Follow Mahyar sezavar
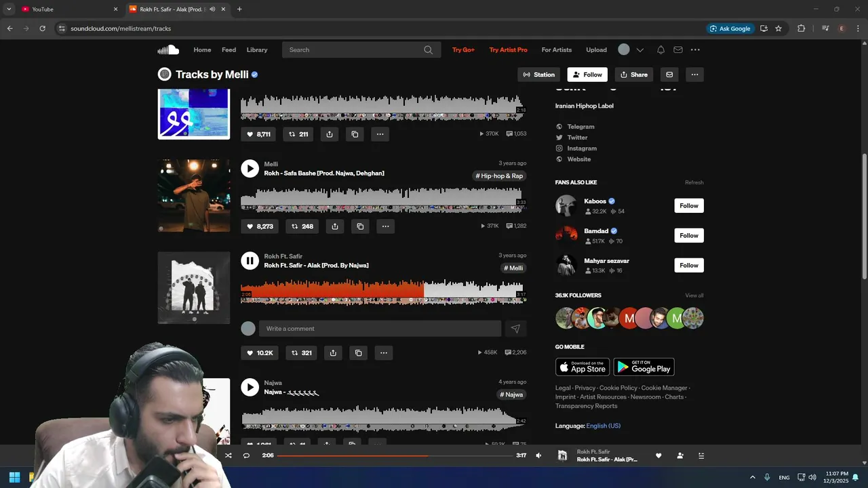The image size is (868, 488). click(x=689, y=266)
